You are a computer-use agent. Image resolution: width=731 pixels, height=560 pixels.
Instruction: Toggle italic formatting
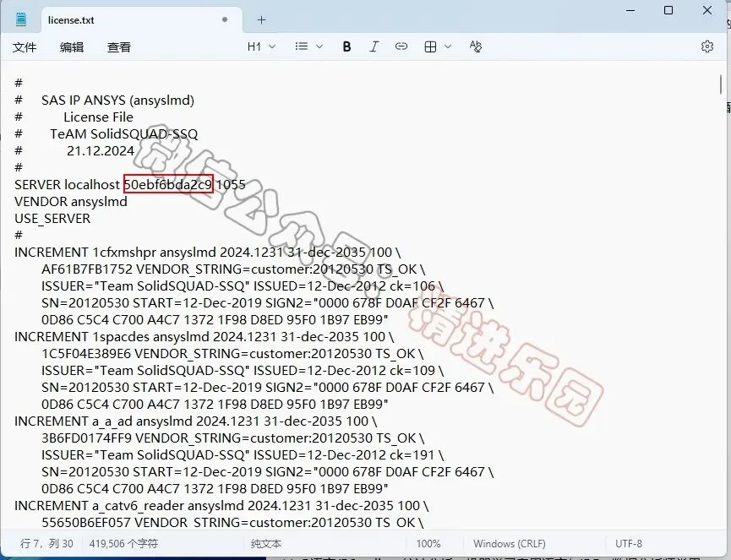click(374, 46)
